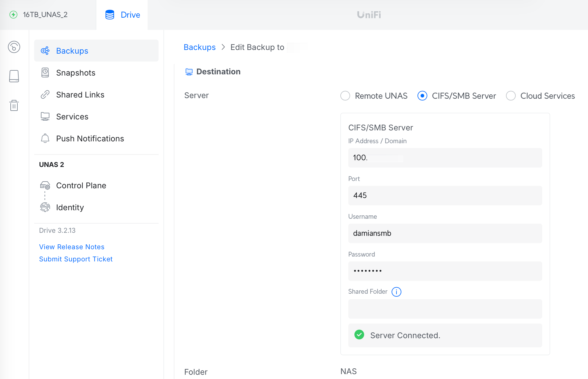The image size is (588, 379).
Task: Switch to the Drive tab
Action: coord(122,15)
